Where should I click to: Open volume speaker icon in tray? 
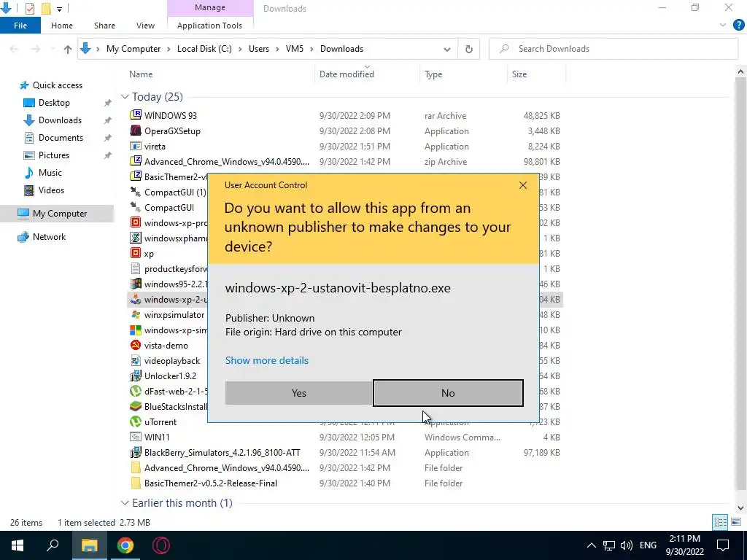627,545
